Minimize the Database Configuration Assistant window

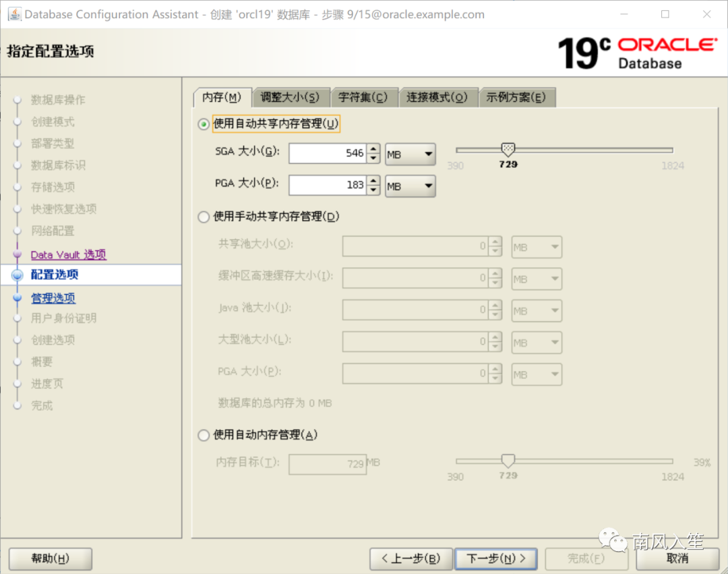(624, 14)
